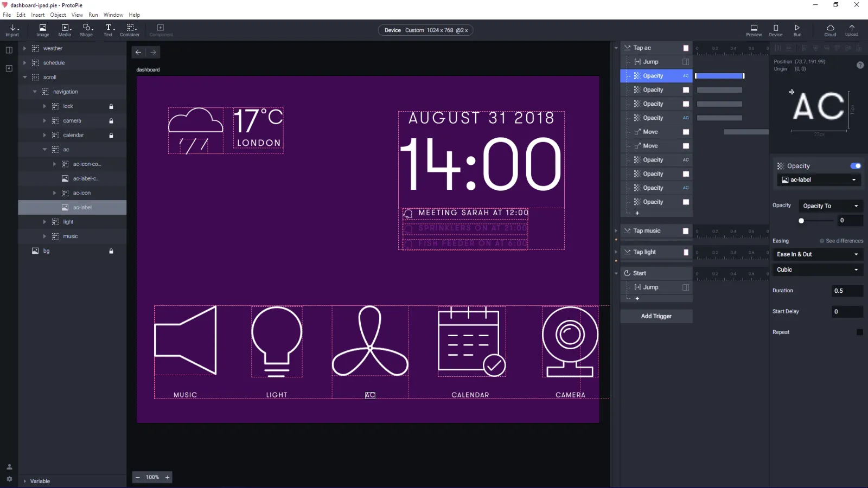868x488 pixels.
Task: Select the music speaker icon on canvas
Action: point(186,341)
